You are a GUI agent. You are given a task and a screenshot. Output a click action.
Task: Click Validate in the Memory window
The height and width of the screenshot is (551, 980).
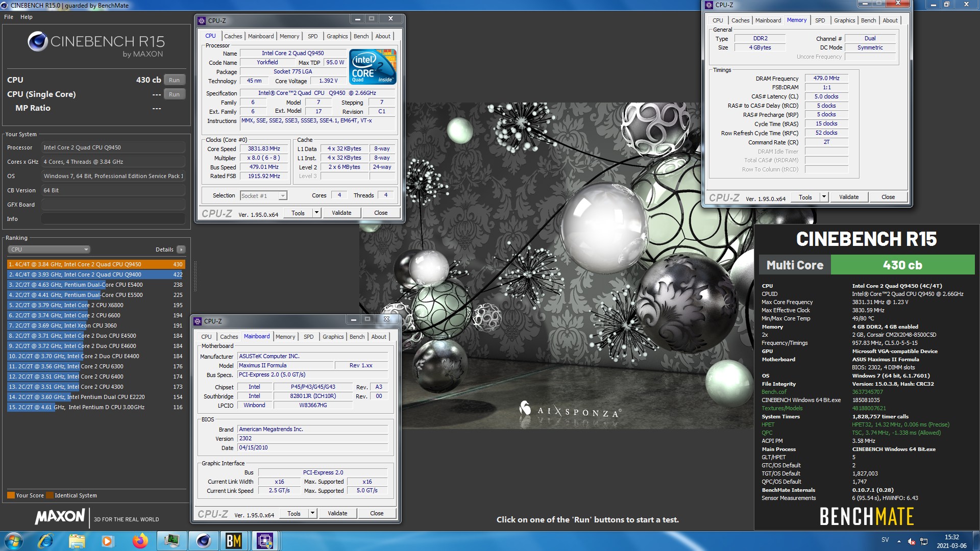point(849,197)
